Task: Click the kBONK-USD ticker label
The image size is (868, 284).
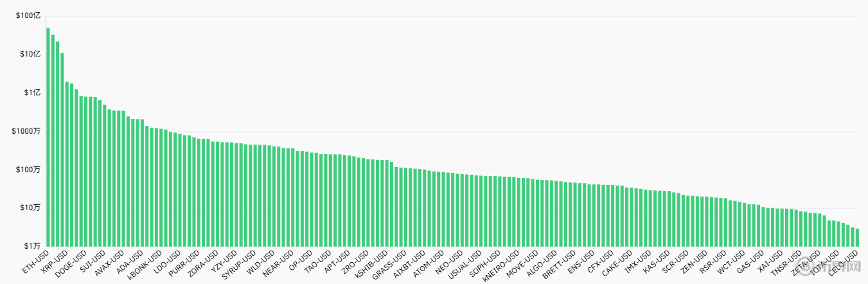Action: coord(146,264)
